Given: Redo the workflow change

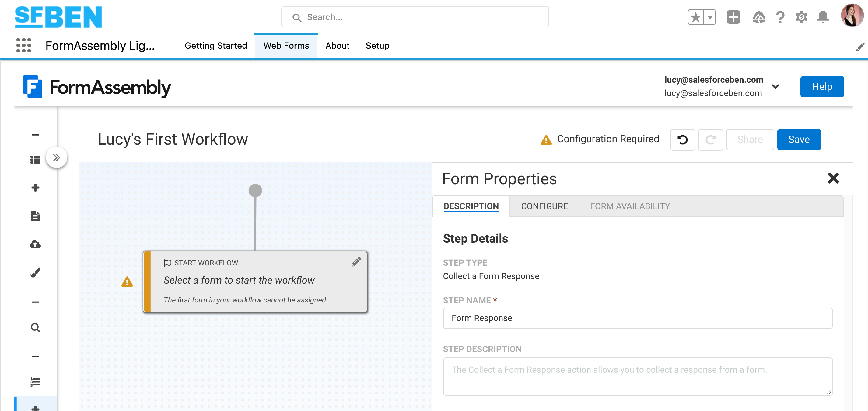Looking at the screenshot, I should tap(710, 139).
